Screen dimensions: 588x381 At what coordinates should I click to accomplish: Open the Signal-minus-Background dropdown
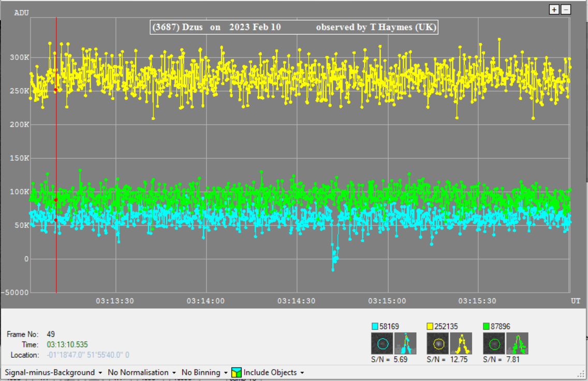coord(52,372)
